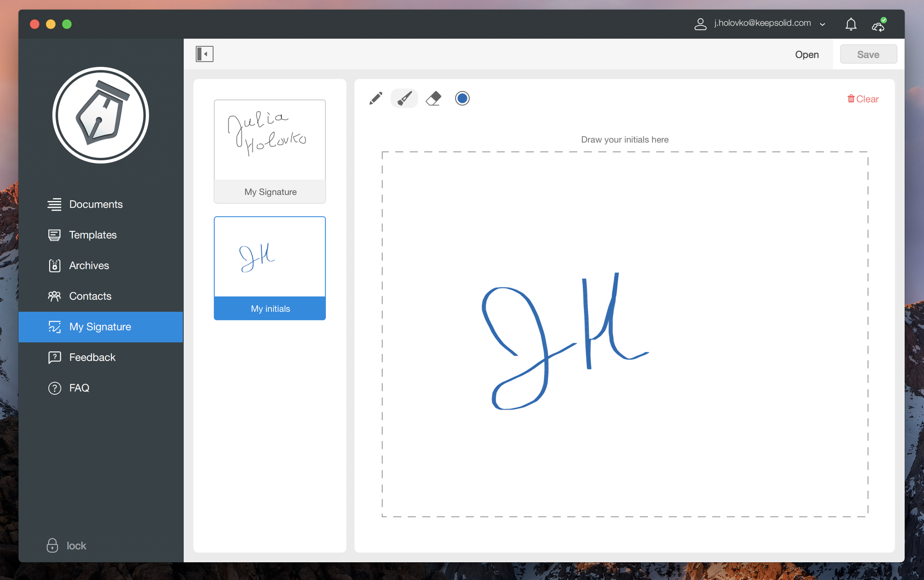Go to Templates section
924x580 pixels.
click(x=101, y=235)
